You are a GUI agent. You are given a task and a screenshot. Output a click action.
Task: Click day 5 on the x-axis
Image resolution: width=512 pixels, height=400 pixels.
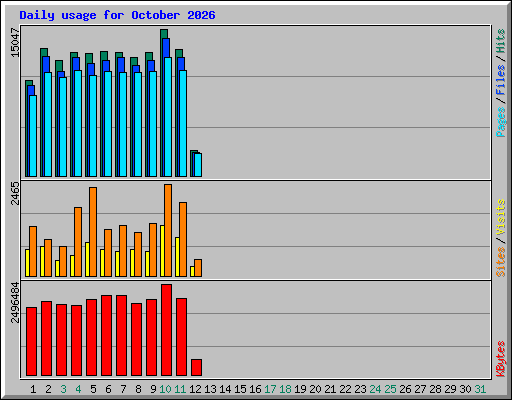click(x=93, y=389)
